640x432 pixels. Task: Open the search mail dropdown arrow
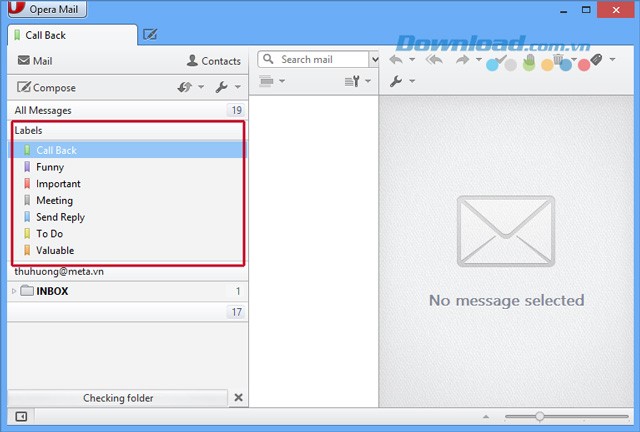coord(374,60)
